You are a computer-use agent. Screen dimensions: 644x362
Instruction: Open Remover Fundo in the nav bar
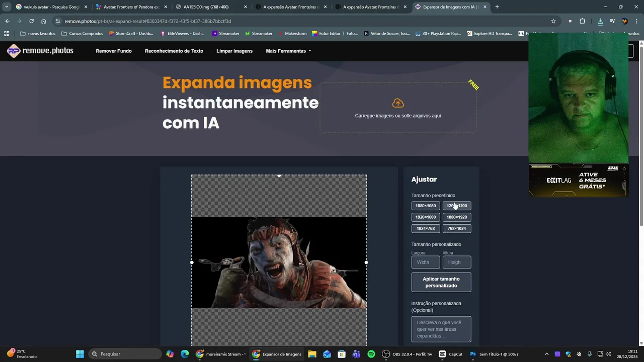[114, 51]
